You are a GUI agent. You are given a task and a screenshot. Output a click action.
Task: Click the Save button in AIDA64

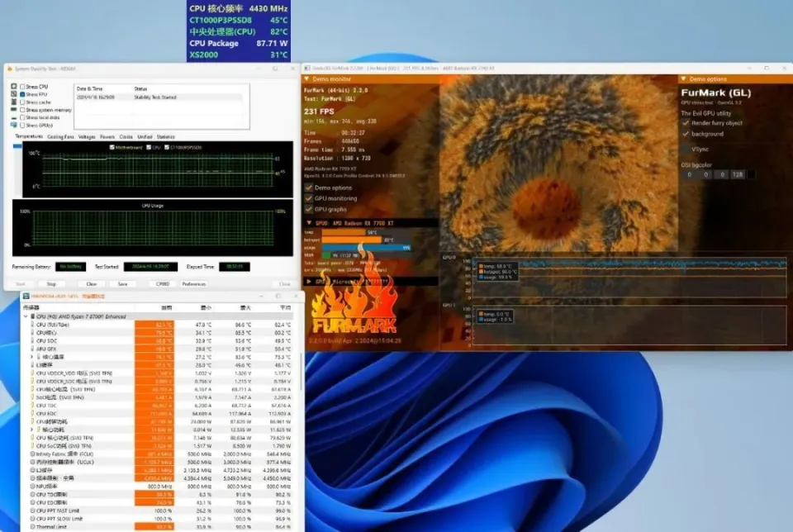(123, 284)
